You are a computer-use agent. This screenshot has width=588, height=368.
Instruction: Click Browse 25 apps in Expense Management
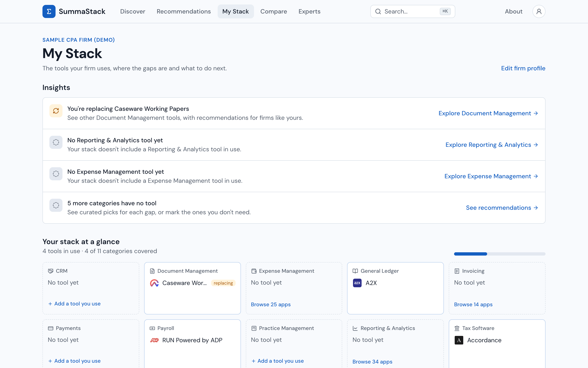pyautogui.click(x=271, y=304)
